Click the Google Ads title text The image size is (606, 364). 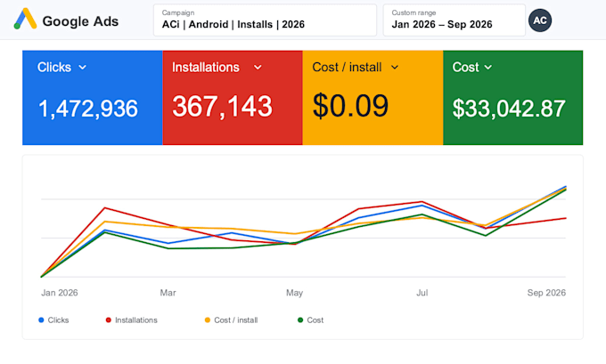pos(80,21)
